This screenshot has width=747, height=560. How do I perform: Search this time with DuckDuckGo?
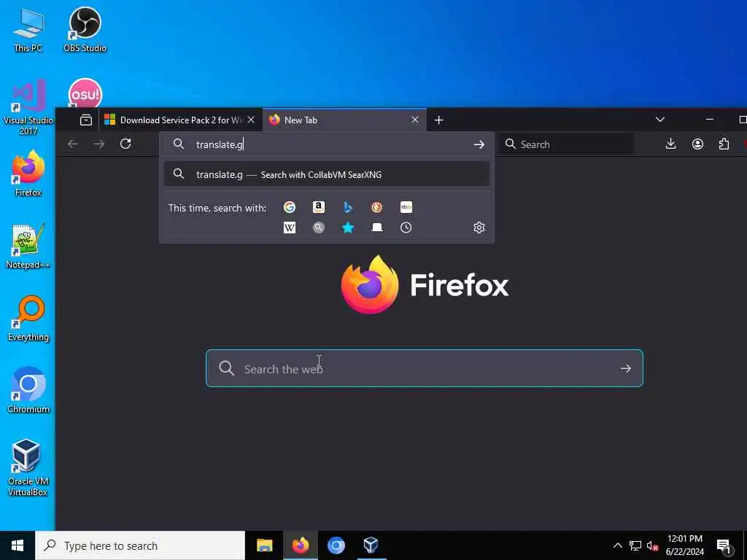tap(377, 207)
